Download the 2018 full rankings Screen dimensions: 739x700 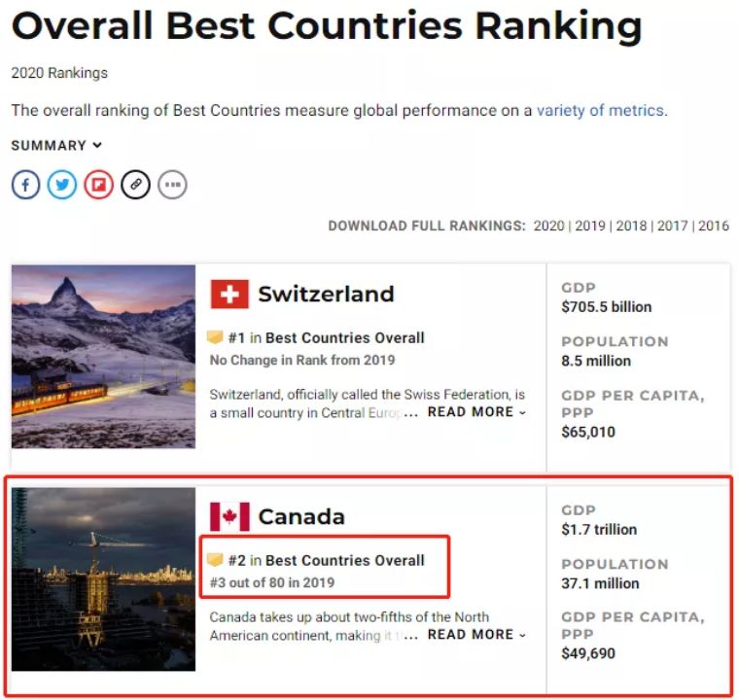tap(631, 226)
